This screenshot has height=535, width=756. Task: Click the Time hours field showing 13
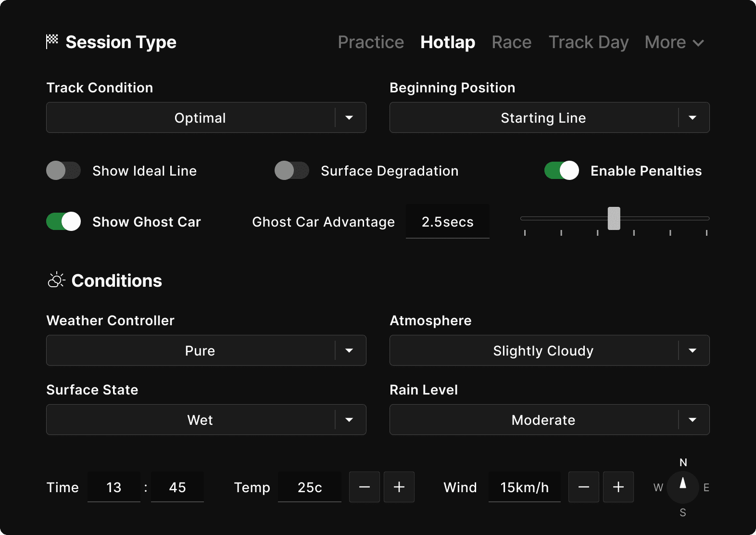pyautogui.click(x=114, y=487)
